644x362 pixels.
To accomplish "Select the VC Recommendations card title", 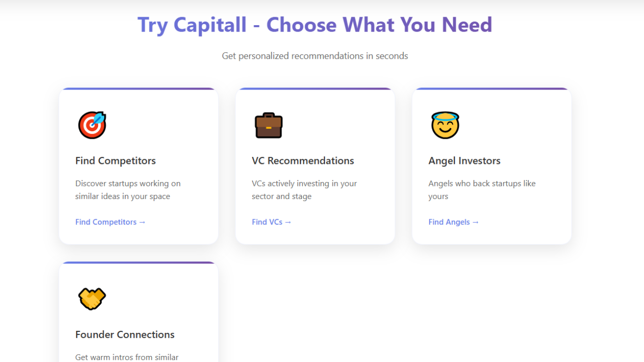I will coord(302,160).
